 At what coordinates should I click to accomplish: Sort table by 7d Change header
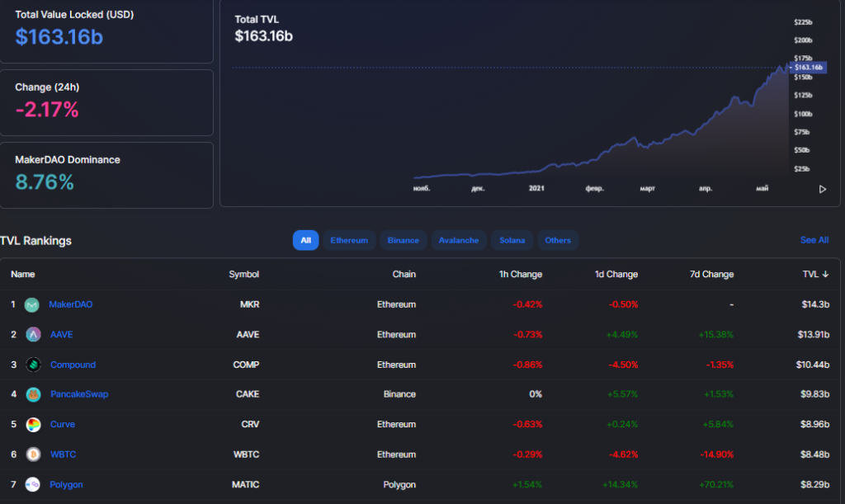(711, 275)
